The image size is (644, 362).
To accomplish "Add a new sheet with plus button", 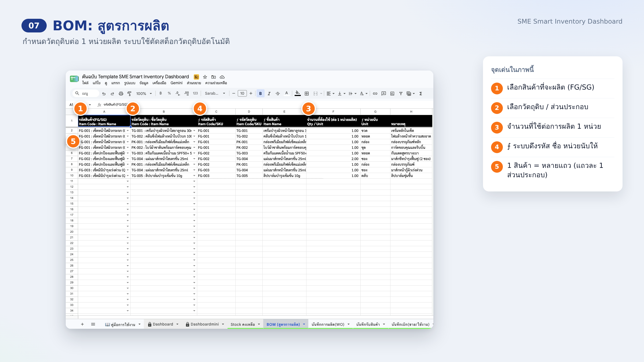I will tap(82, 324).
